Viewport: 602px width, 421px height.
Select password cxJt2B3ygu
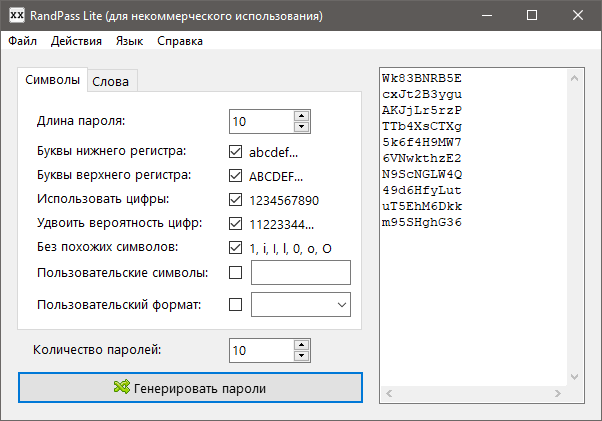[x=422, y=94]
